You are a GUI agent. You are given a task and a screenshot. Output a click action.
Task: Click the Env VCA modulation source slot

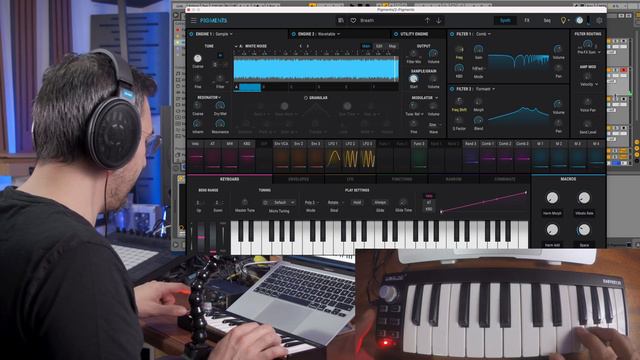point(281,155)
